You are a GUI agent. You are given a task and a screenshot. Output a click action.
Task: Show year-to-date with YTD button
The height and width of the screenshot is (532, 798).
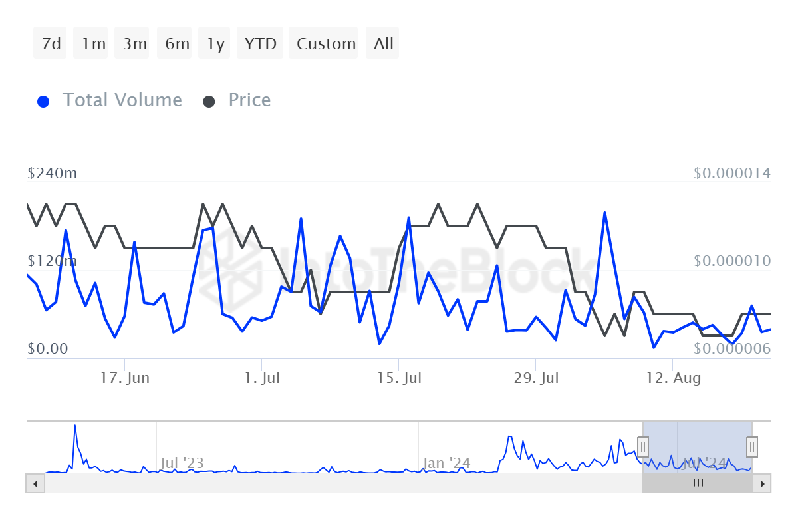[260, 44]
